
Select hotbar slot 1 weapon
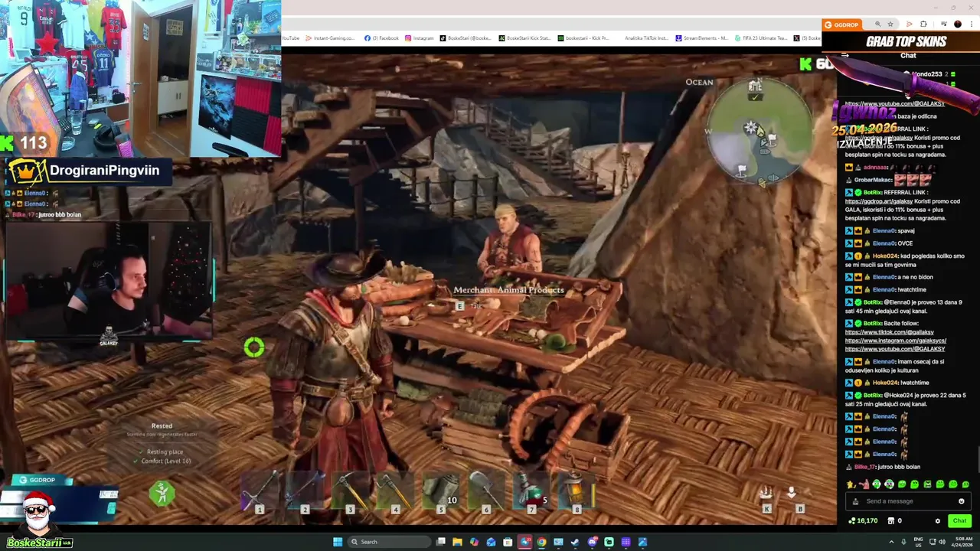(x=259, y=492)
